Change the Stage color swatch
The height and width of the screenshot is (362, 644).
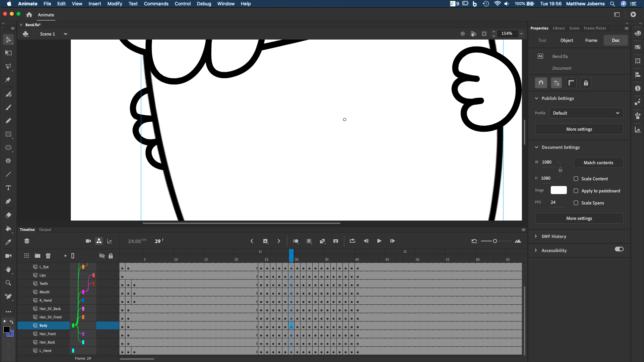tap(558, 190)
